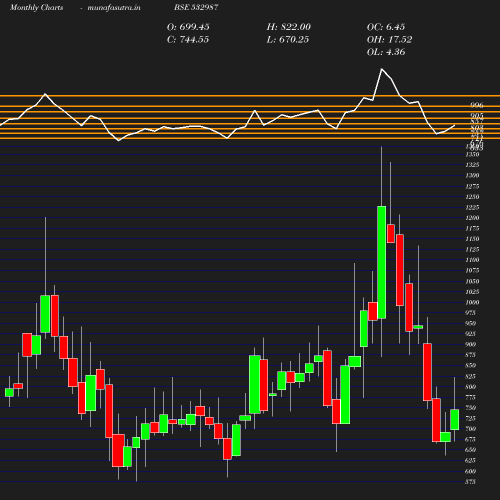
Task: Click the "OH: 17.52" reading
Action: click(x=389, y=40)
